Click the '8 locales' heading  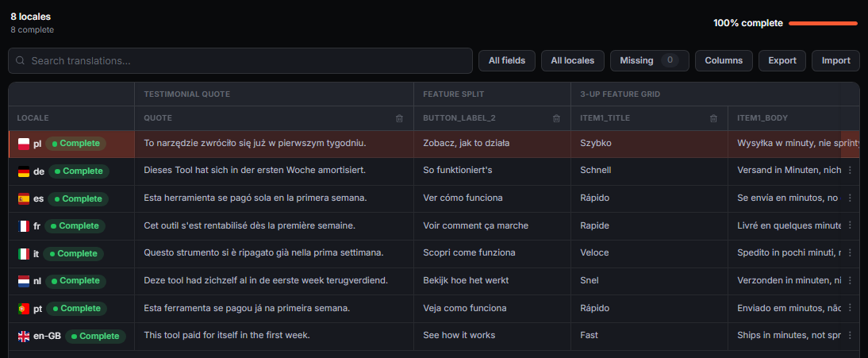pos(30,17)
